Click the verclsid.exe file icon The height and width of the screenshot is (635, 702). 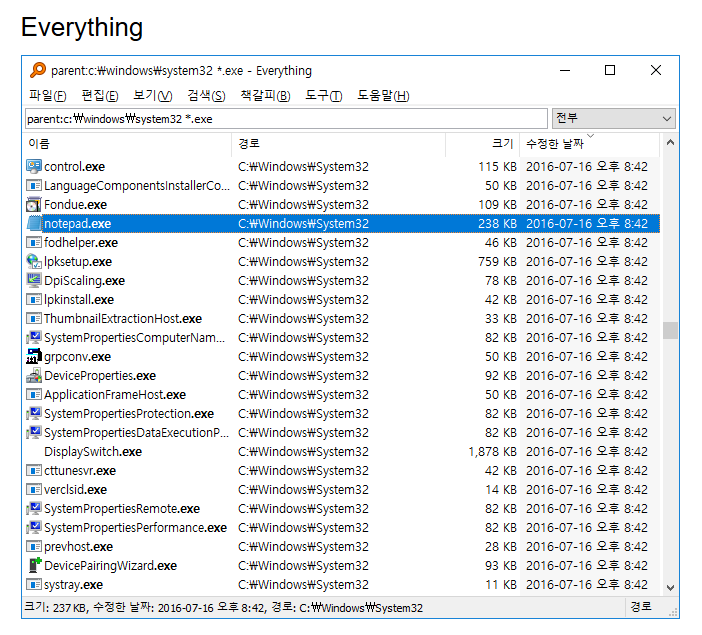tap(34, 489)
